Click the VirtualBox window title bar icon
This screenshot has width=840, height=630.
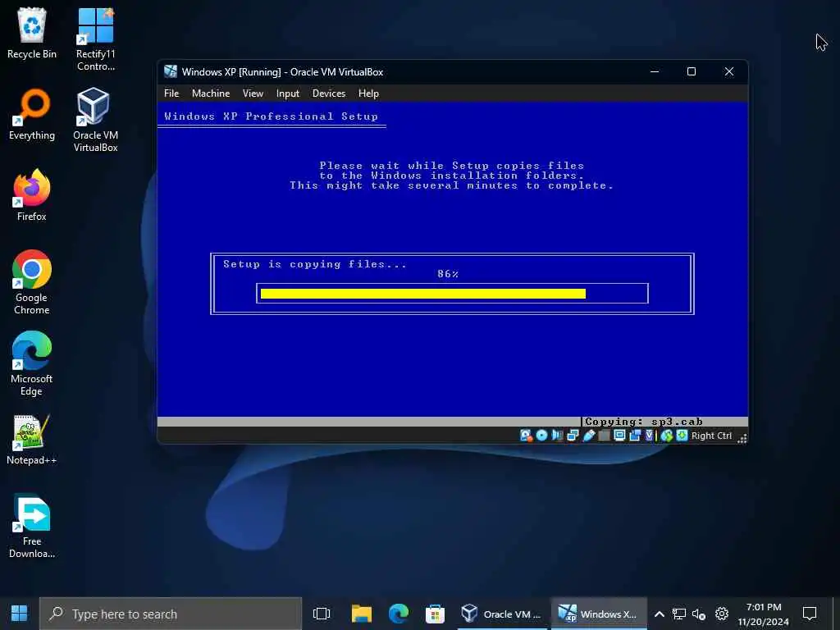coord(171,71)
